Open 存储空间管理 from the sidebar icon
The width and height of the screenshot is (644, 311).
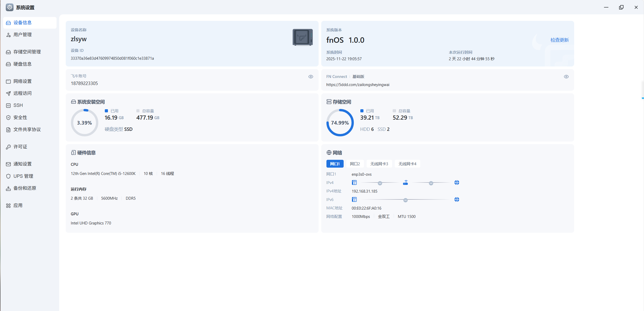[8, 52]
